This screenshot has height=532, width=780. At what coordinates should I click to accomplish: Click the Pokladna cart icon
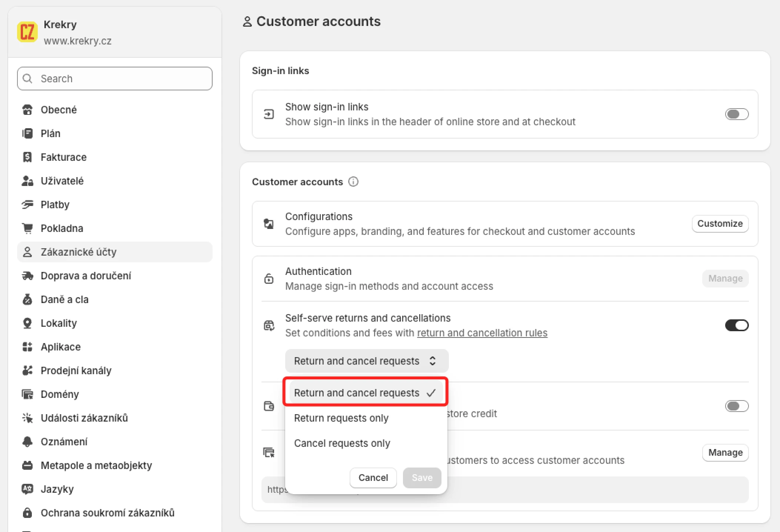point(27,228)
